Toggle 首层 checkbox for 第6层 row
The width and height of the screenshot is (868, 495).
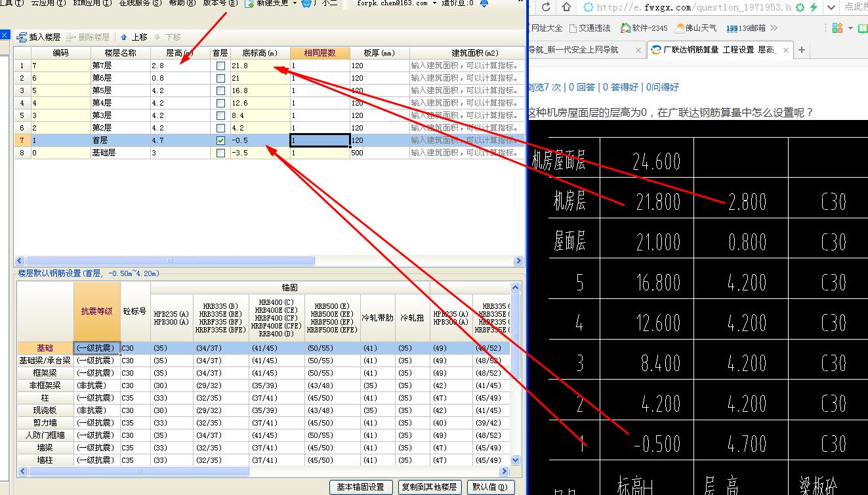(220, 78)
